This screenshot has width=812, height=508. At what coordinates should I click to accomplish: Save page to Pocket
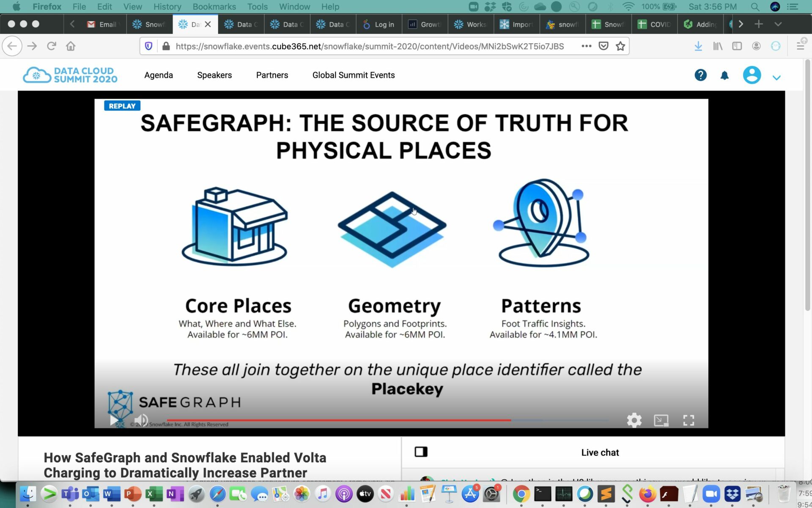pyautogui.click(x=604, y=46)
